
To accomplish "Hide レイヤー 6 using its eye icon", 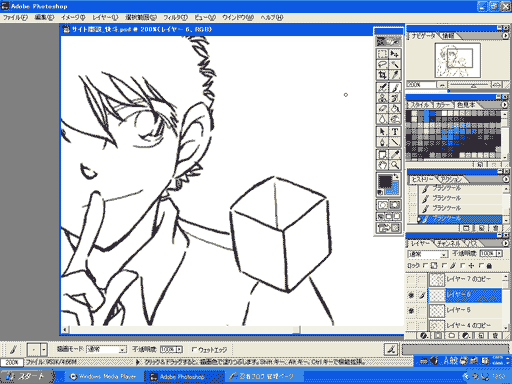I will coord(411,295).
